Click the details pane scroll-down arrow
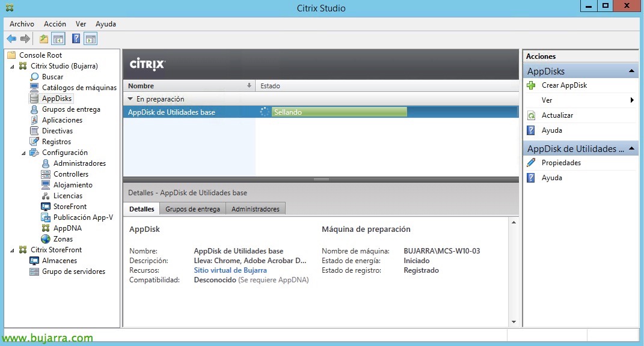This screenshot has width=644, height=346. tap(514, 322)
